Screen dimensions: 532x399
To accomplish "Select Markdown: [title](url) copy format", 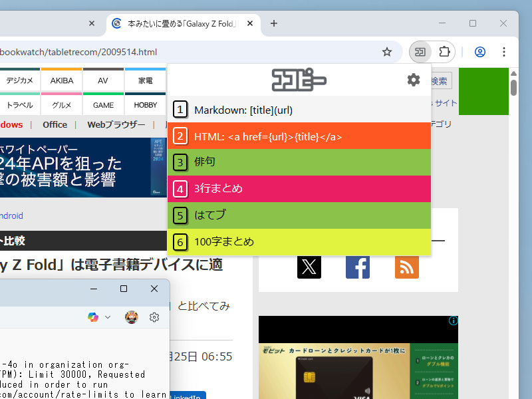I will click(299, 110).
